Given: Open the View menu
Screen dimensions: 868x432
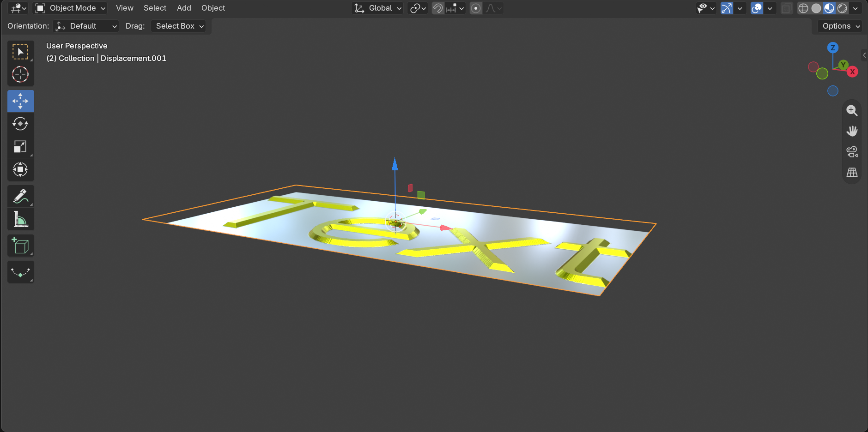Looking at the screenshot, I should point(125,8).
